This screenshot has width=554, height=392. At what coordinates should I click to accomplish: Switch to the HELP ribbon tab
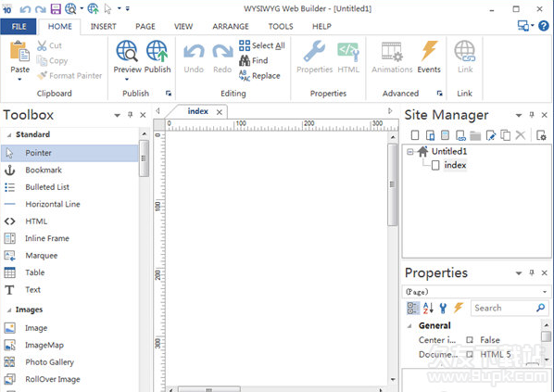coord(321,27)
